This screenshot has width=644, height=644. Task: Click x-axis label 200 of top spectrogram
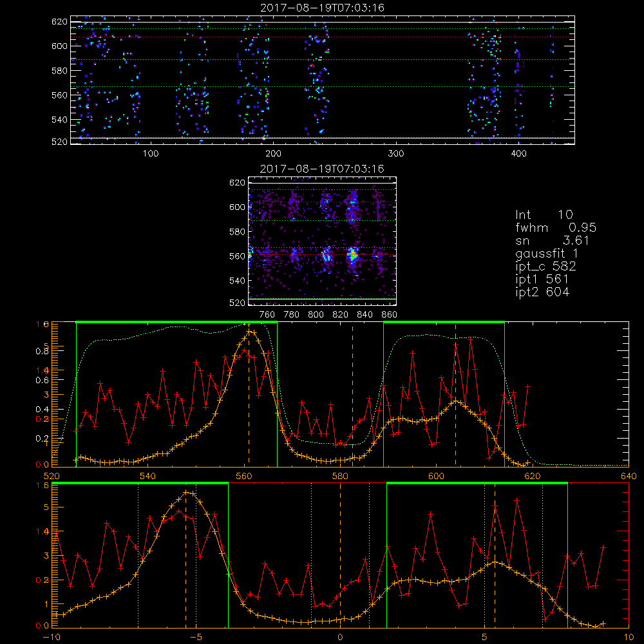click(273, 154)
